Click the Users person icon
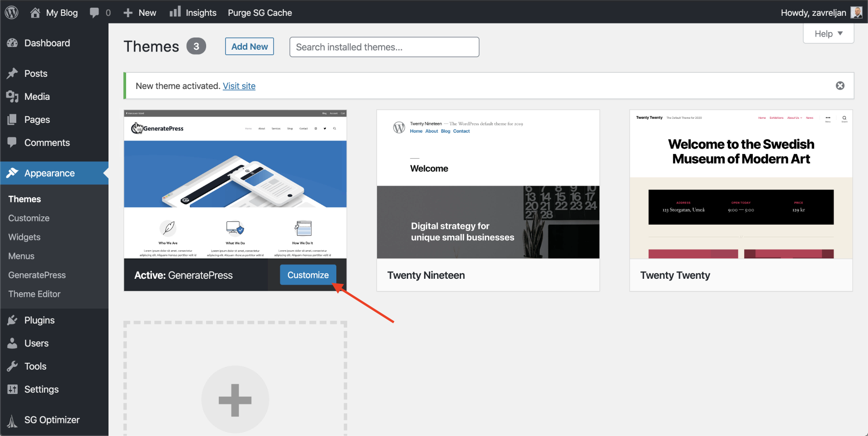The height and width of the screenshot is (436, 868). 12,343
